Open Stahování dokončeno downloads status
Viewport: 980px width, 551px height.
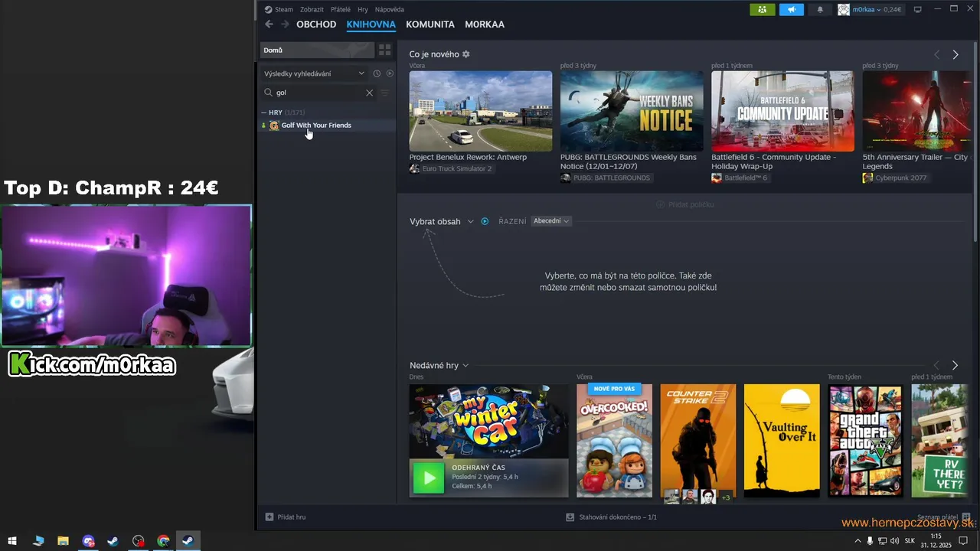(x=611, y=517)
